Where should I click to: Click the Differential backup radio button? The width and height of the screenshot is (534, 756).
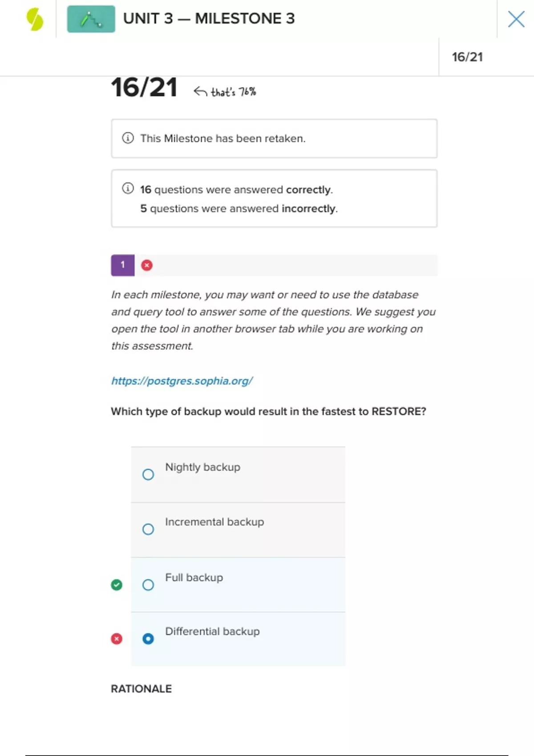coord(148,639)
